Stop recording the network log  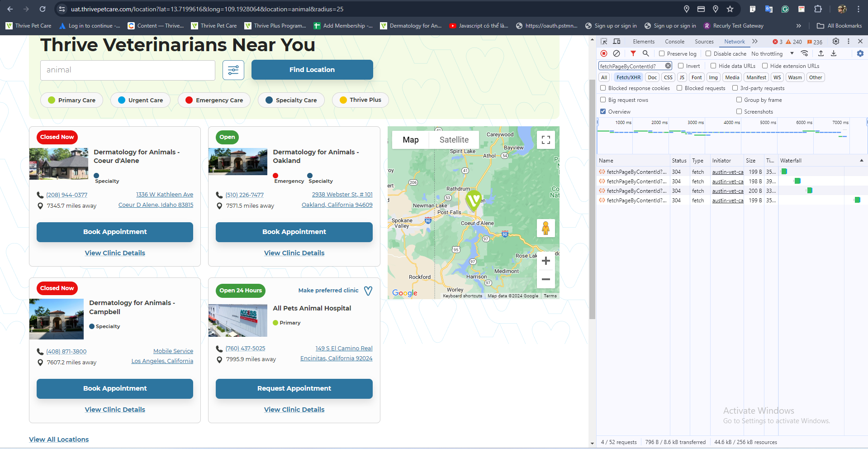click(x=604, y=53)
